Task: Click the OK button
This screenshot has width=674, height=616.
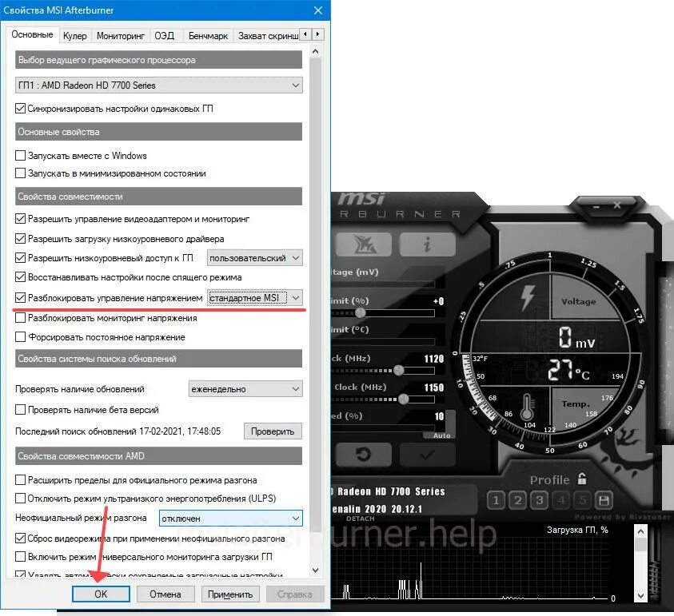Action: click(x=101, y=594)
